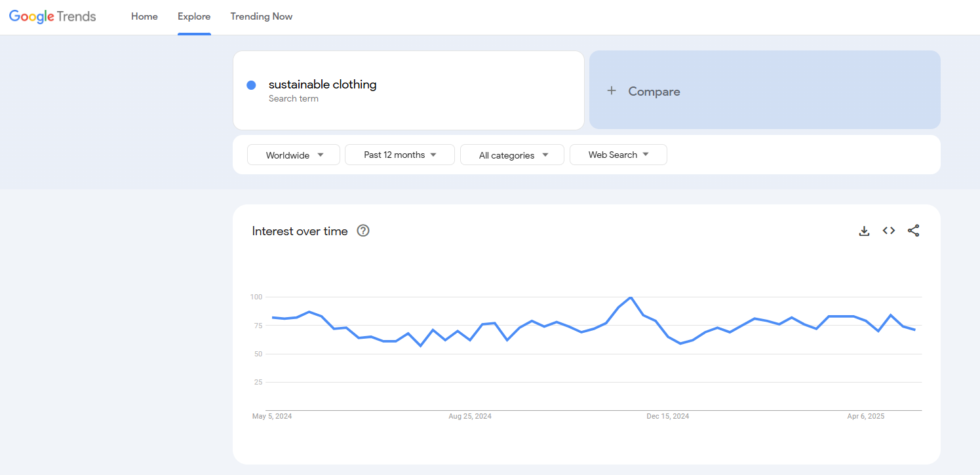The width and height of the screenshot is (980, 475).
Task: Click the peak point on the trend line
Action: pos(631,297)
